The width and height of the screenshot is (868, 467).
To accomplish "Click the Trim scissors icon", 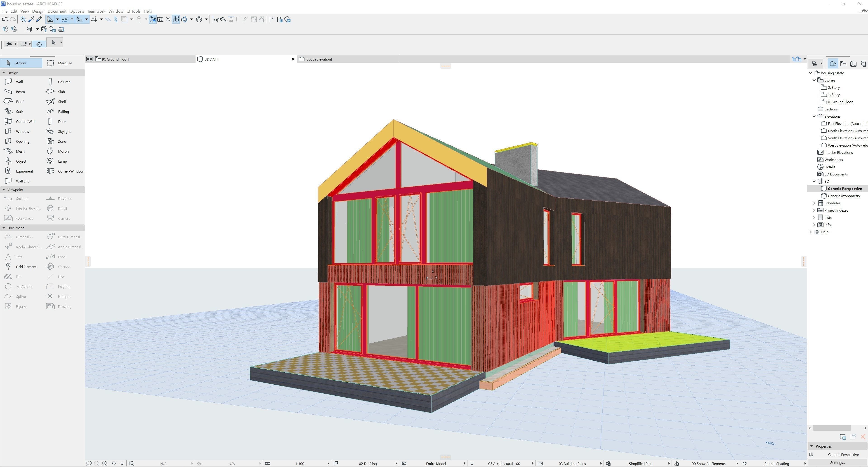I will 215,19.
